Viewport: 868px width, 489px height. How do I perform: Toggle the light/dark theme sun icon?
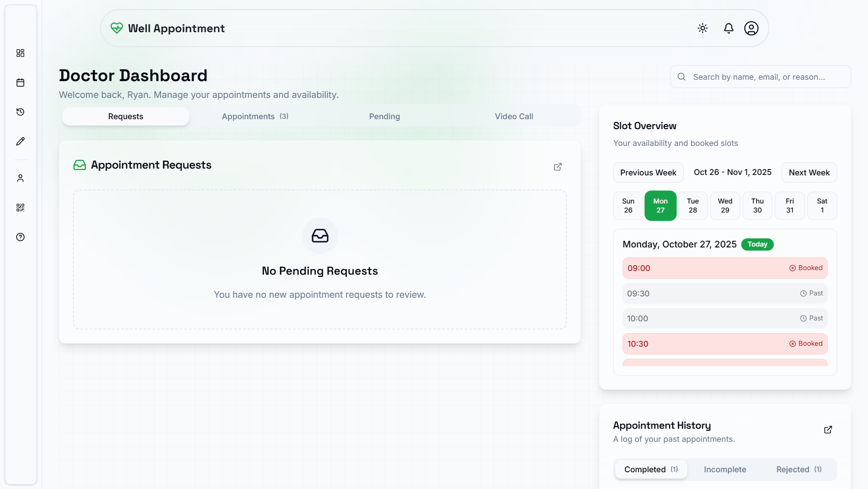(x=702, y=29)
